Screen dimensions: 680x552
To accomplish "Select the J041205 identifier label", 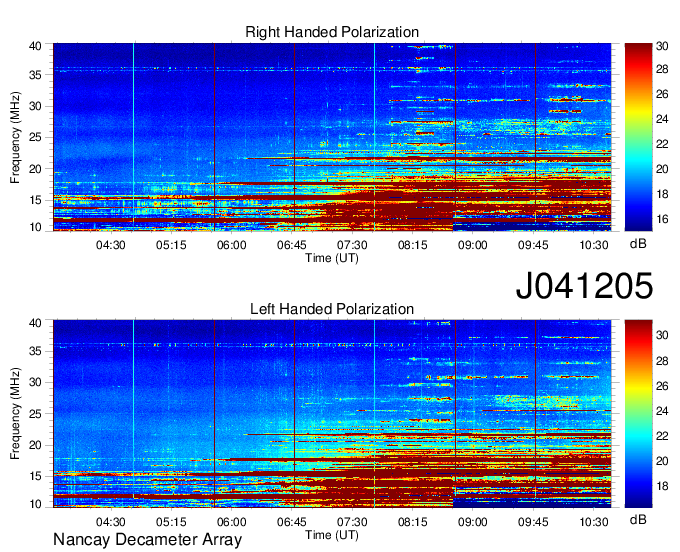I will tap(584, 285).
